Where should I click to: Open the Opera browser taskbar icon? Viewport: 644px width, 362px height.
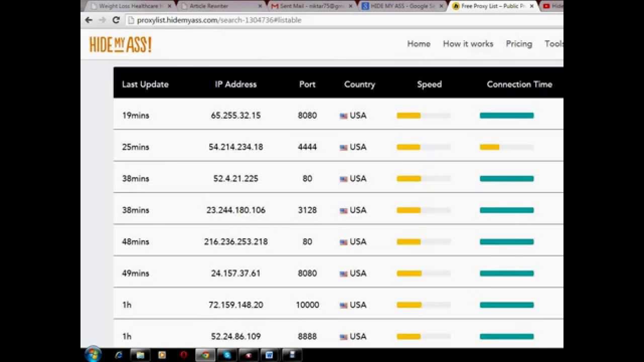pyautogui.click(x=184, y=355)
